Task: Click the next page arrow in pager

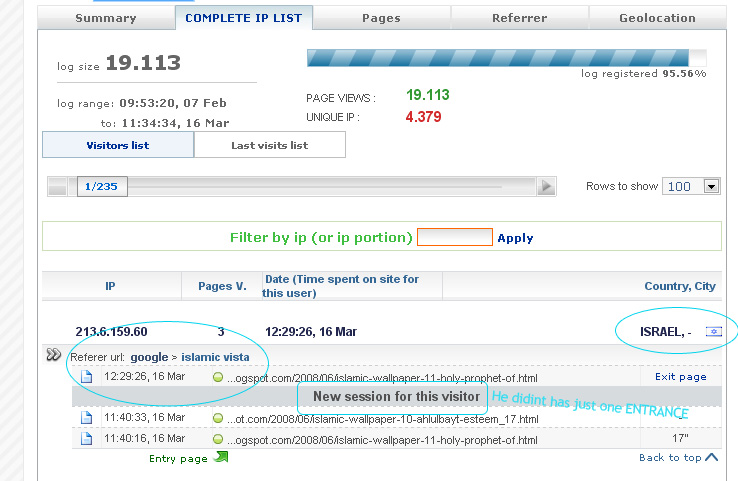Action: 546,186
